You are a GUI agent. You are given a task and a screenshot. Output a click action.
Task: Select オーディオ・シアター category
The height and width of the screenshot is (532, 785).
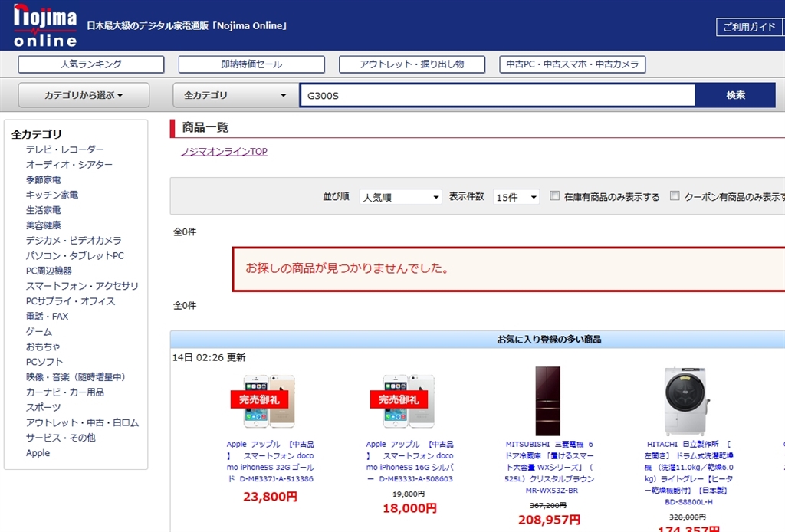pyautogui.click(x=69, y=164)
